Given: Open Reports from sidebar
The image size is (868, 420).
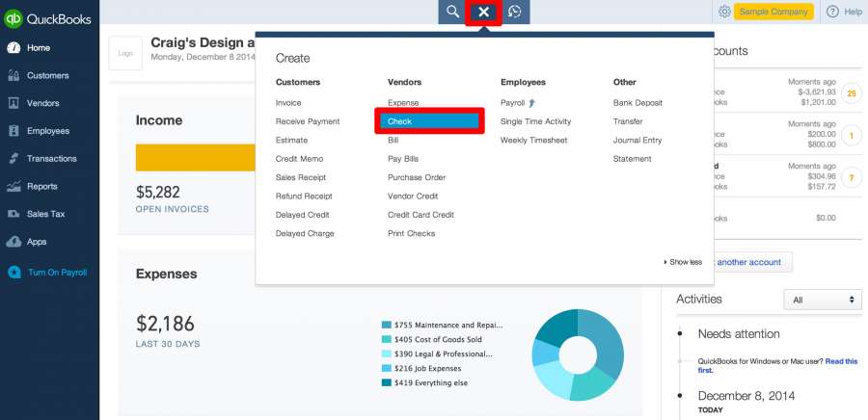Looking at the screenshot, I should [x=41, y=186].
